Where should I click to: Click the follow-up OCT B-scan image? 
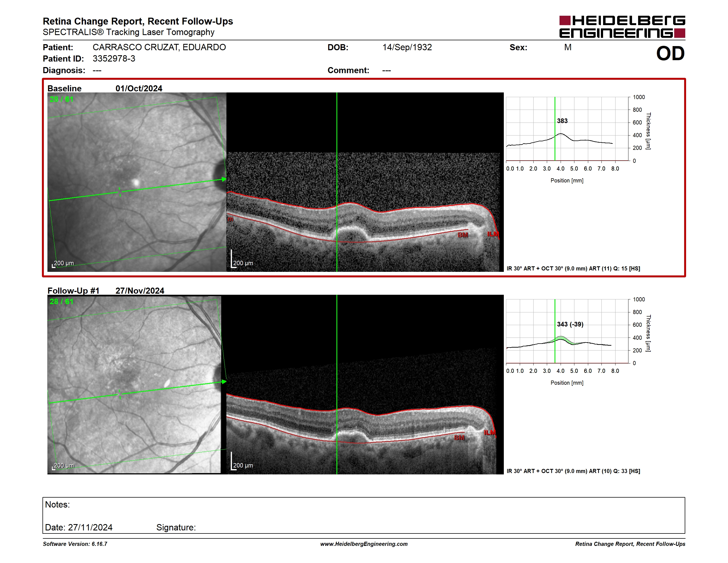coord(365,384)
